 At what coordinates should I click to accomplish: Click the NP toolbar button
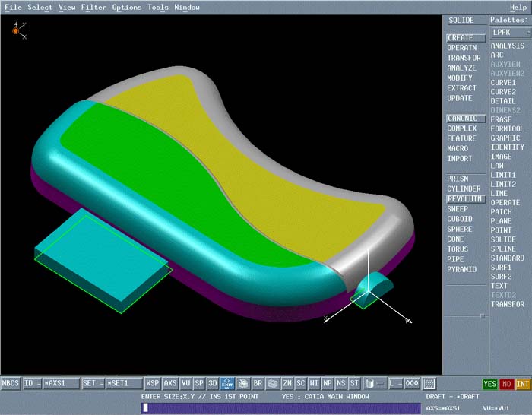(x=328, y=384)
